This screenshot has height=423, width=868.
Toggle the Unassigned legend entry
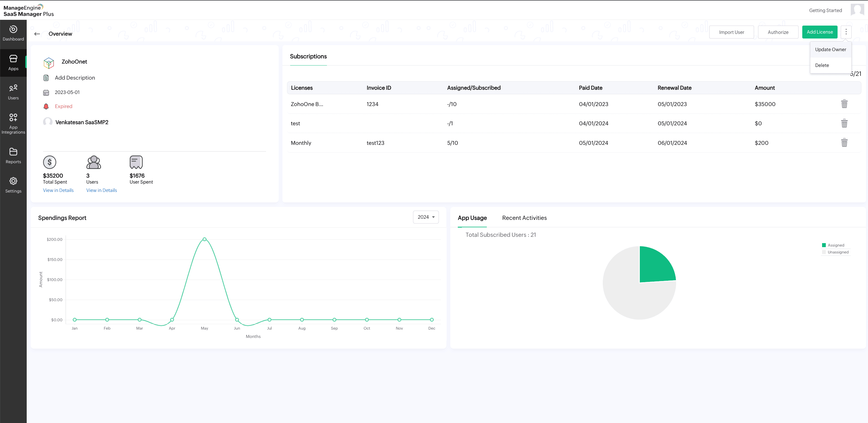(837, 252)
